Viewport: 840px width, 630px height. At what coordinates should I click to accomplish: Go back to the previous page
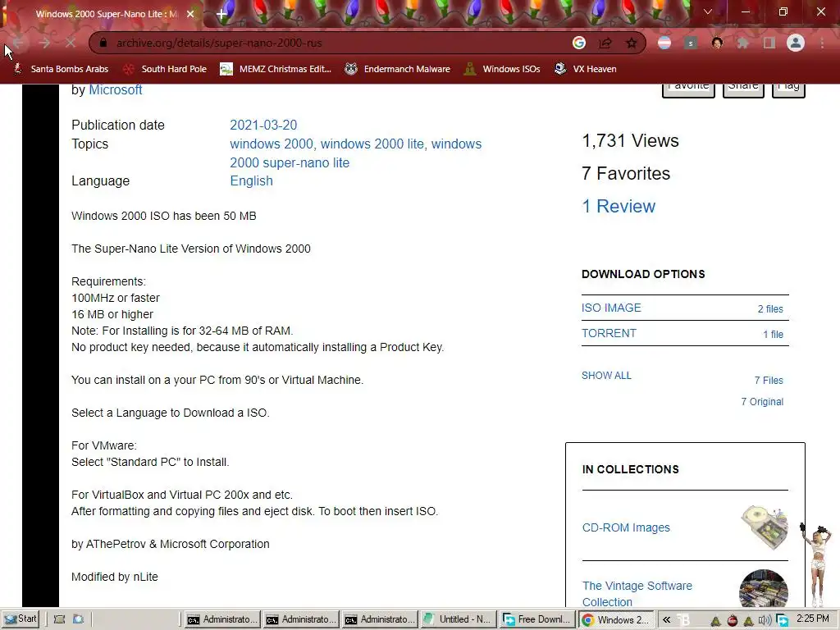point(18,43)
